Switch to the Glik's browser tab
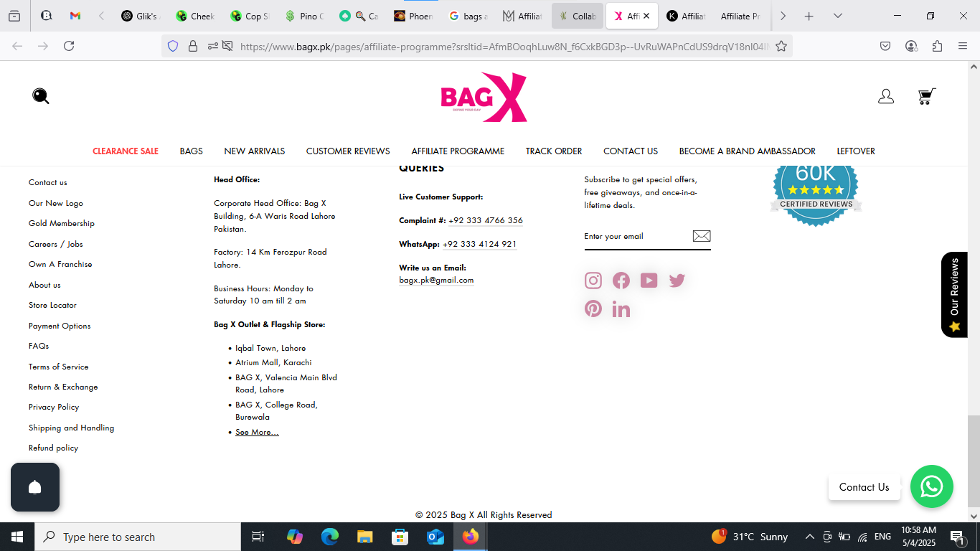Viewport: 980px width, 551px height. pyautogui.click(x=139, y=16)
